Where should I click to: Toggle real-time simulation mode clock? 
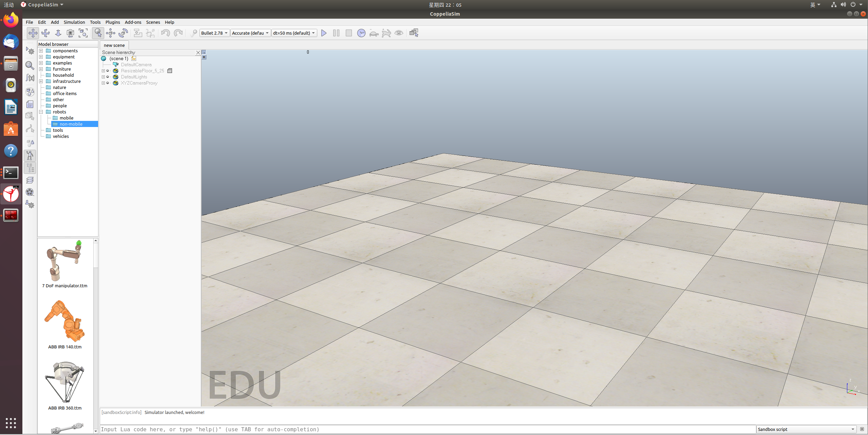pos(361,33)
